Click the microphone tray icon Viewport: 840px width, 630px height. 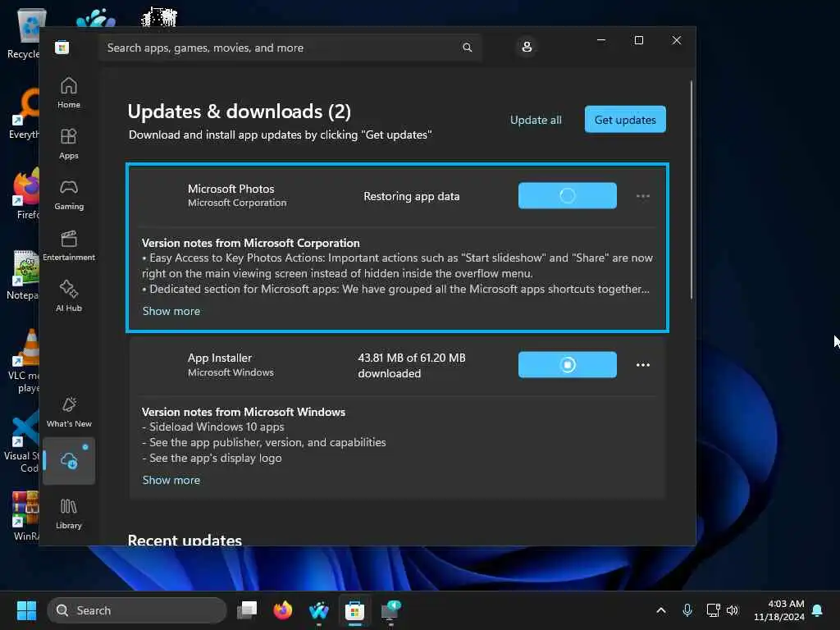[687, 610]
